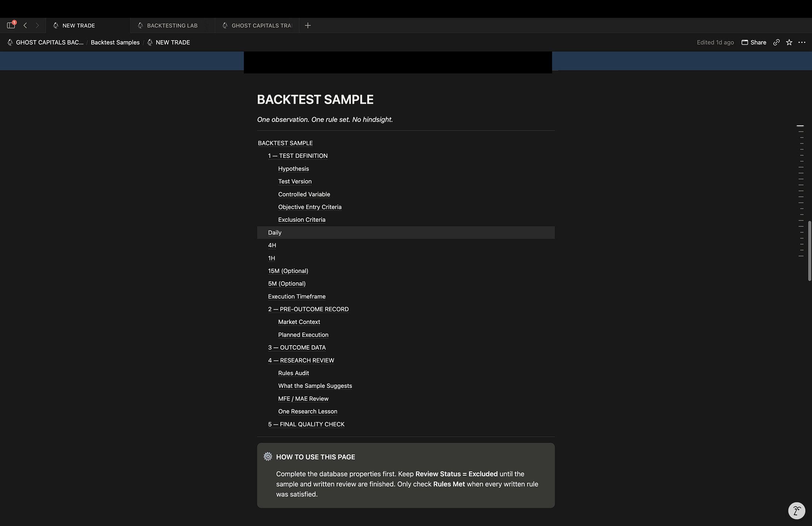The image size is (812, 526).
Task: Copy page link icon
Action: (777, 42)
